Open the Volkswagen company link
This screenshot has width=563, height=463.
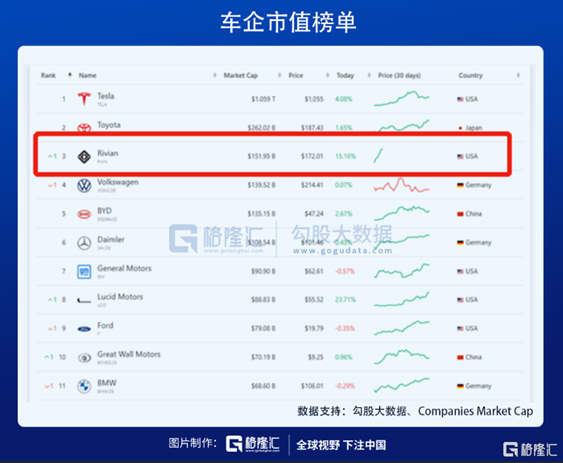pyautogui.click(x=118, y=182)
